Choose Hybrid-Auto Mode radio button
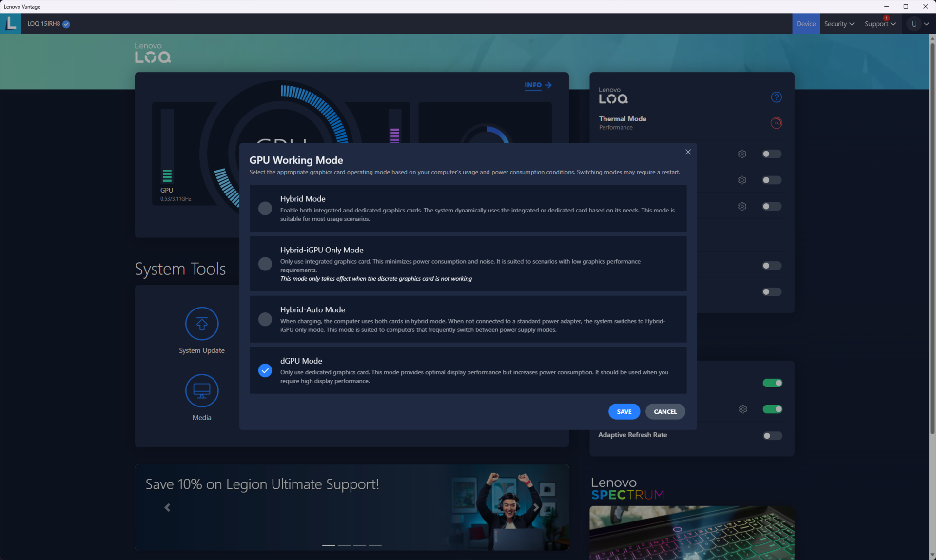 click(x=265, y=319)
